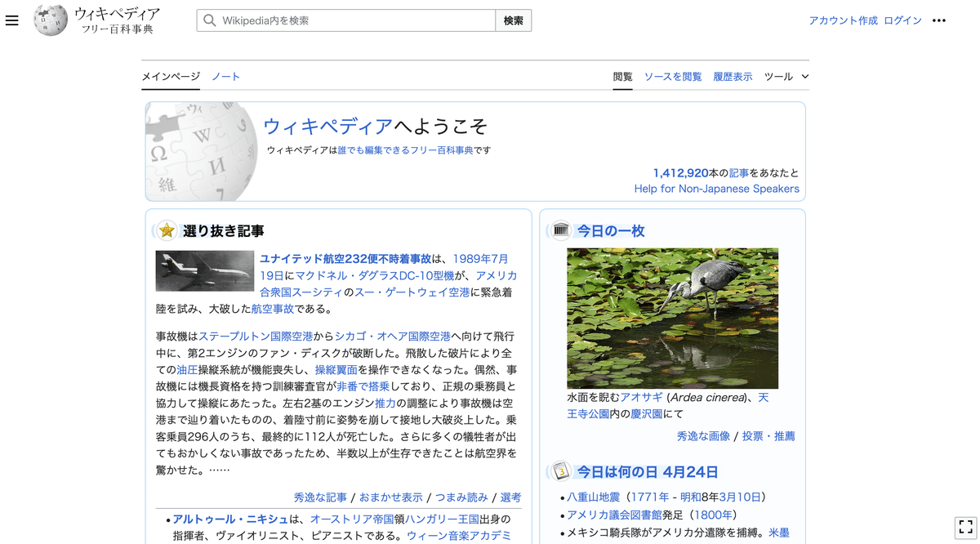Viewport: 980px width, 544px height.
Task: Switch to the ソースを閲覧 tab
Action: [671, 76]
